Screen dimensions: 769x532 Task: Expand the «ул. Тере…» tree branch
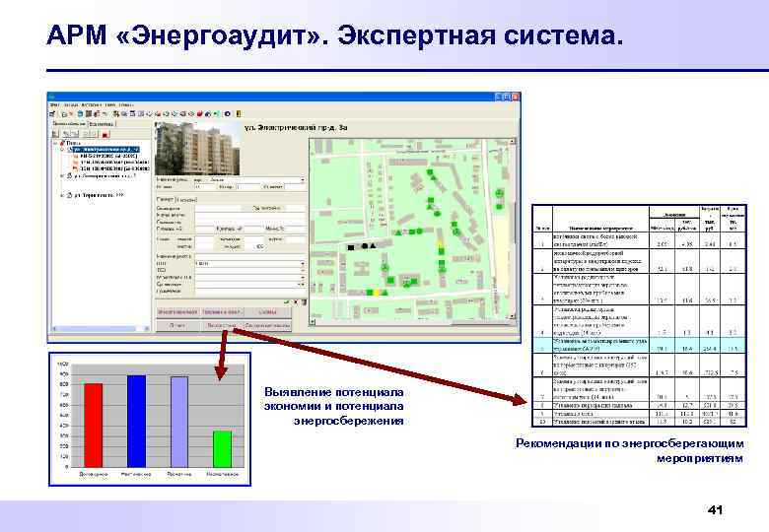click(x=62, y=195)
